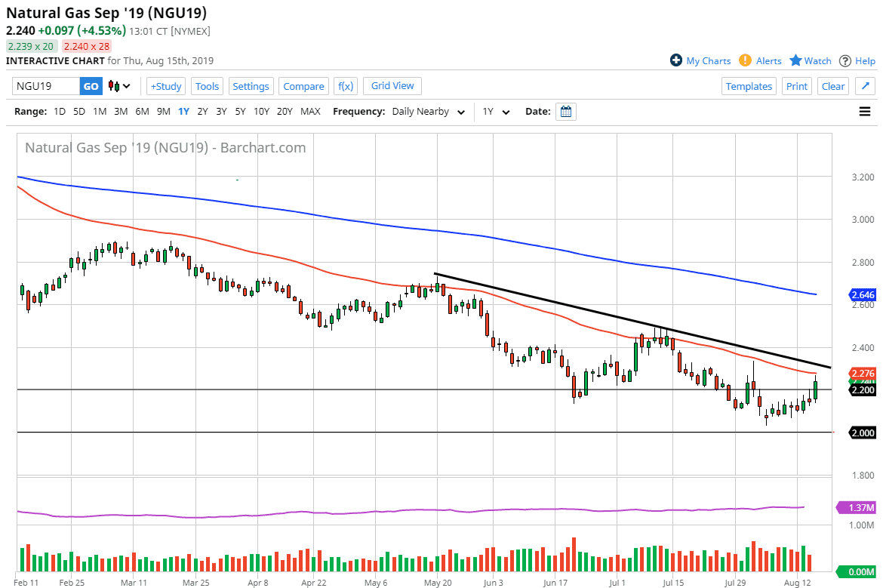
Task: Click the Alerts exclamation icon
Action: click(745, 60)
